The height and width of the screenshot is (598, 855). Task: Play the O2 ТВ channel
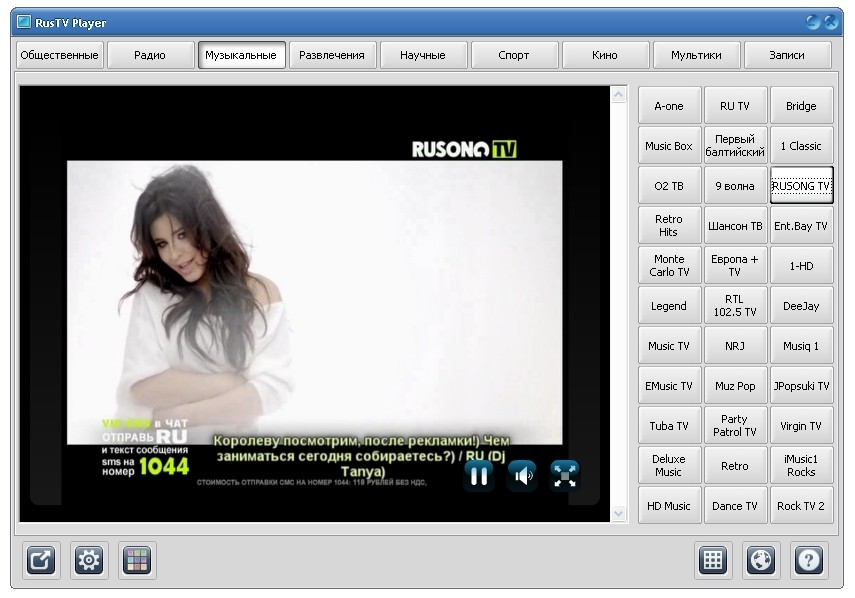point(669,186)
